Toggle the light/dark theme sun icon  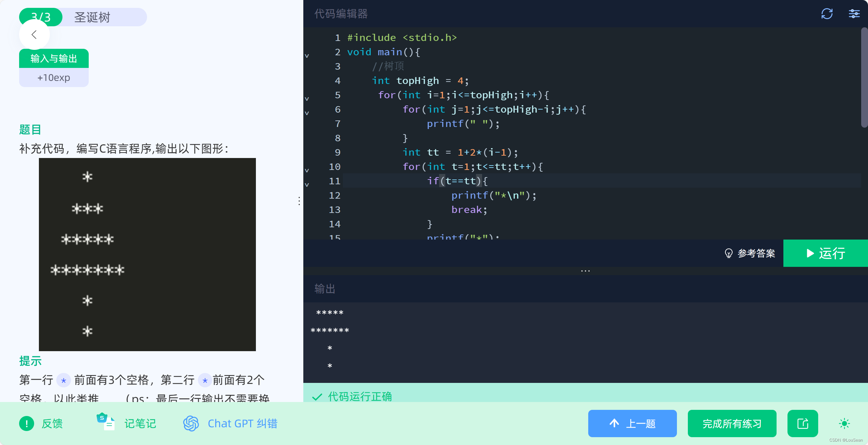(x=844, y=424)
